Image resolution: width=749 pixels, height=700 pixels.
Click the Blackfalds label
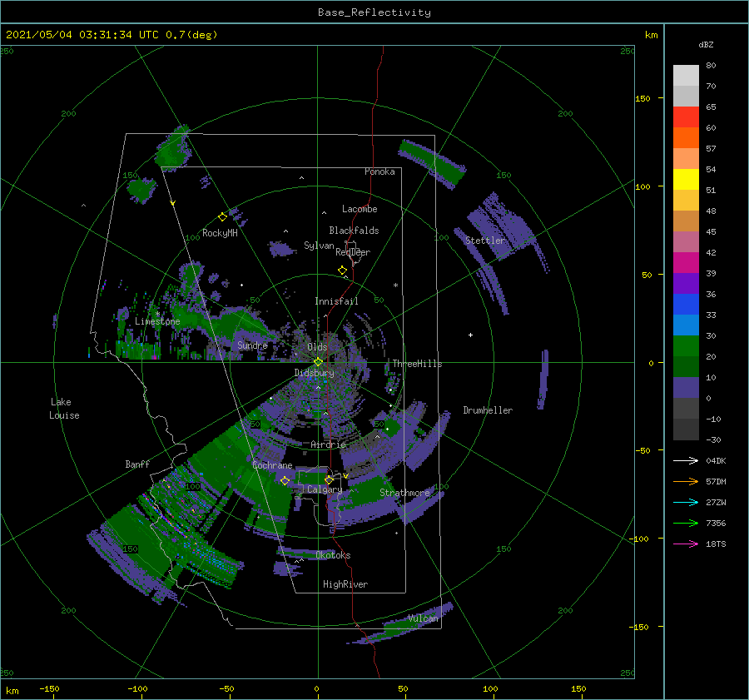tap(354, 231)
